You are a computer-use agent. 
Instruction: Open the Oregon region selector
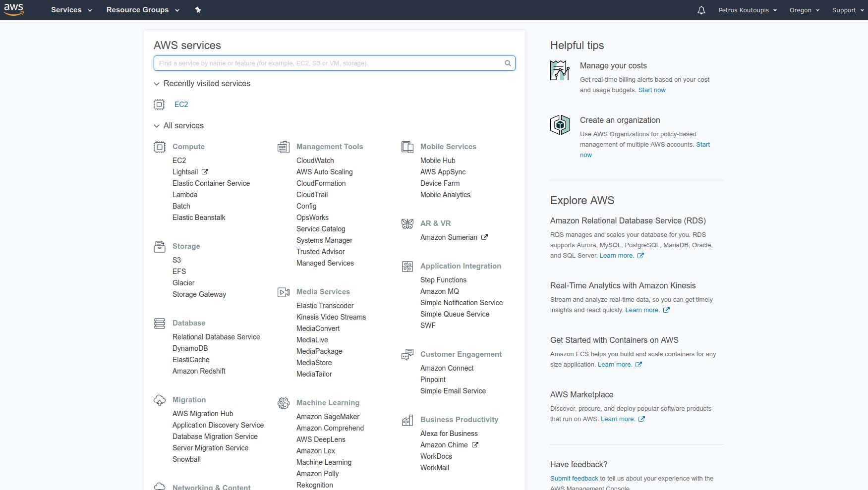tap(804, 10)
